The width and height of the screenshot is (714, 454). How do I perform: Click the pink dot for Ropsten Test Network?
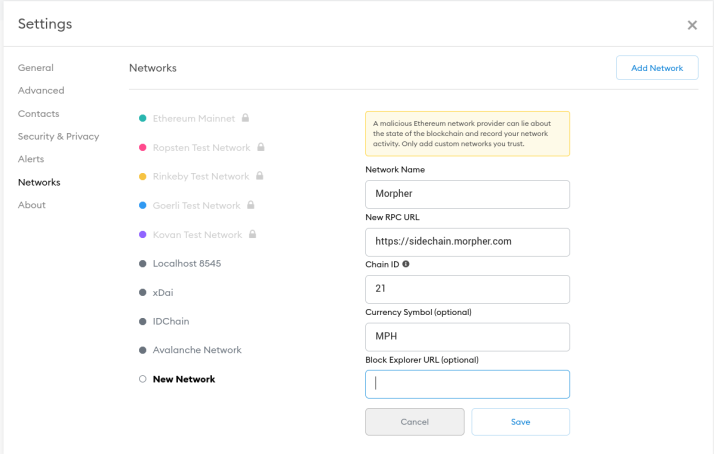[x=143, y=148]
